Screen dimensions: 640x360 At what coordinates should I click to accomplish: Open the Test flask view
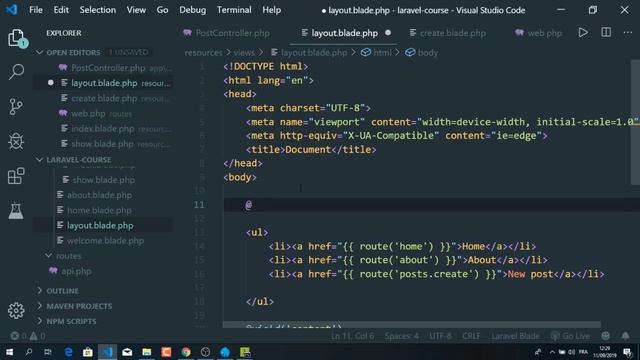tap(16, 211)
